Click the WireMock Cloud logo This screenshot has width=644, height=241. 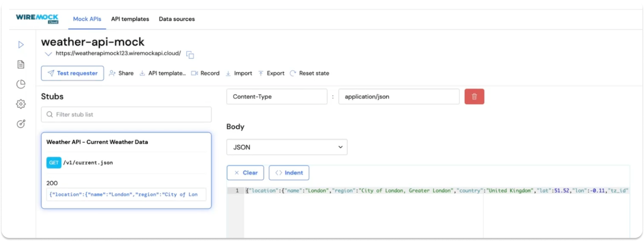click(37, 18)
